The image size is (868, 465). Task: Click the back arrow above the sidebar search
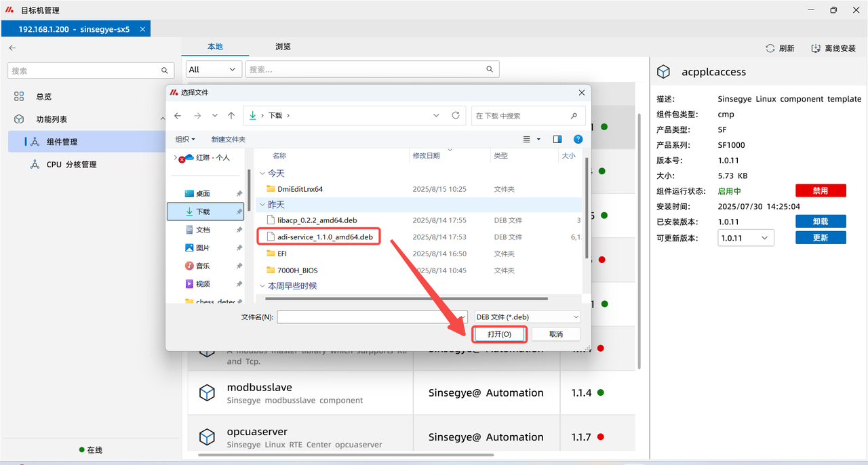click(12, 48)
